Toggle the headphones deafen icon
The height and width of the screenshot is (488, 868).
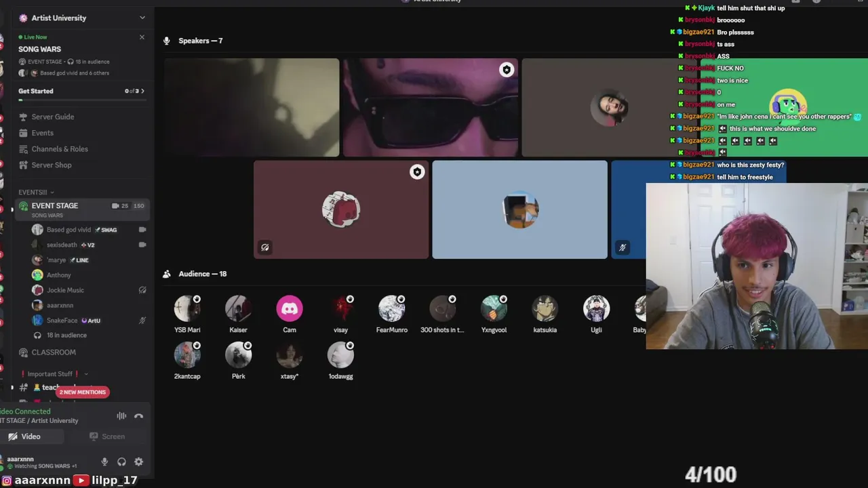coord(121,462)
